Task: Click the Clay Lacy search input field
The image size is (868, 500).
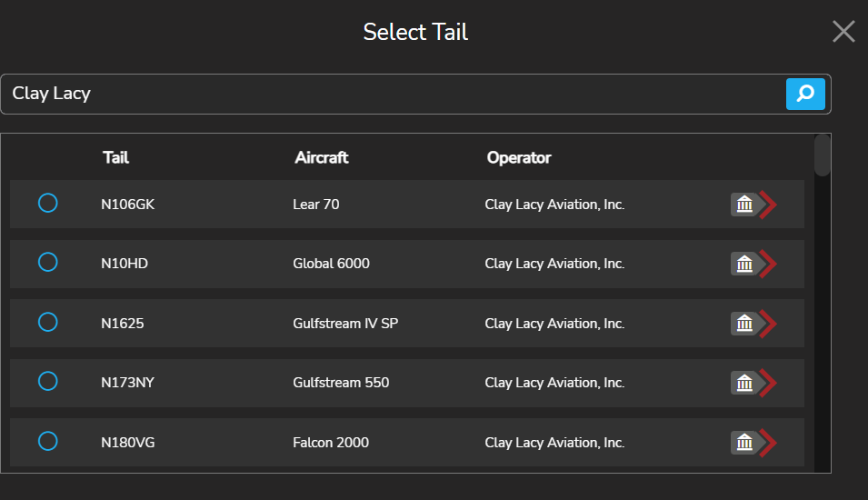Action: pyautogui.click(x=391, y=94)
